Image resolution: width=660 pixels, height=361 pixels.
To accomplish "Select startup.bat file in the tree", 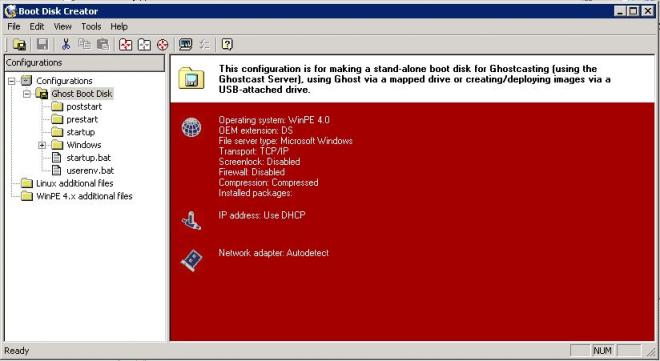I will pyautogui.click(x=88, y=158).
